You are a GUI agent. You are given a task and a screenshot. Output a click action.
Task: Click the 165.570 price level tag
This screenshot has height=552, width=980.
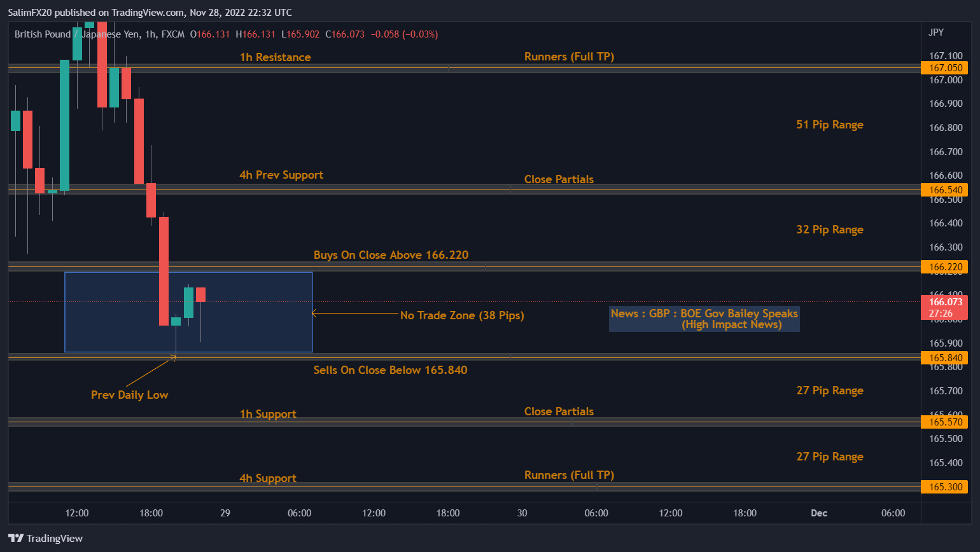click(x=945, y=422)
